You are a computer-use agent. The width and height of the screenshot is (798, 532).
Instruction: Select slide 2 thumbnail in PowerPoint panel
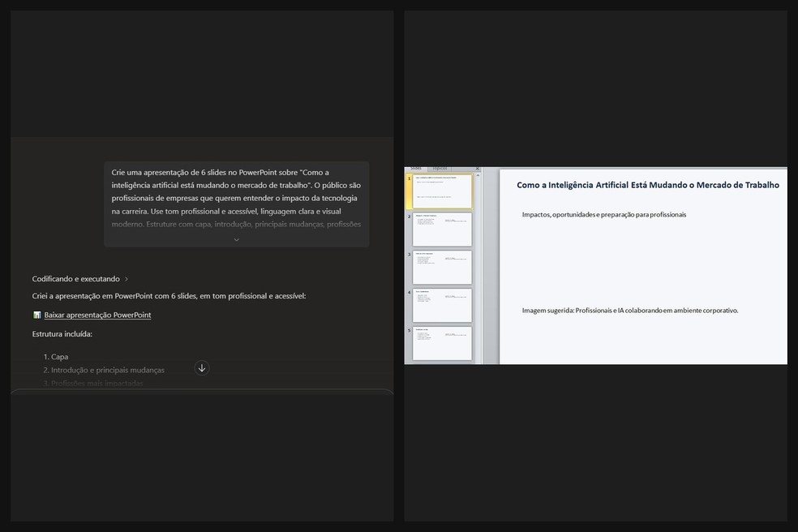coord(442,229)
